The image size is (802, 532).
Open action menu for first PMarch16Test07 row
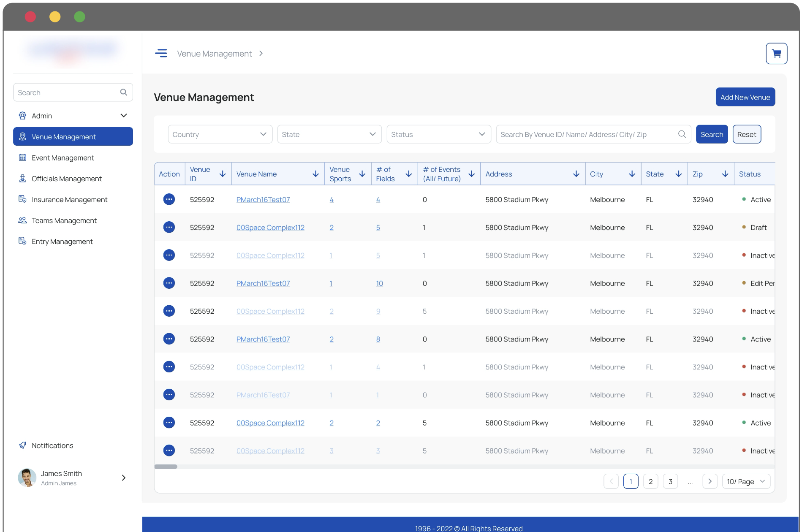[169, 199]
